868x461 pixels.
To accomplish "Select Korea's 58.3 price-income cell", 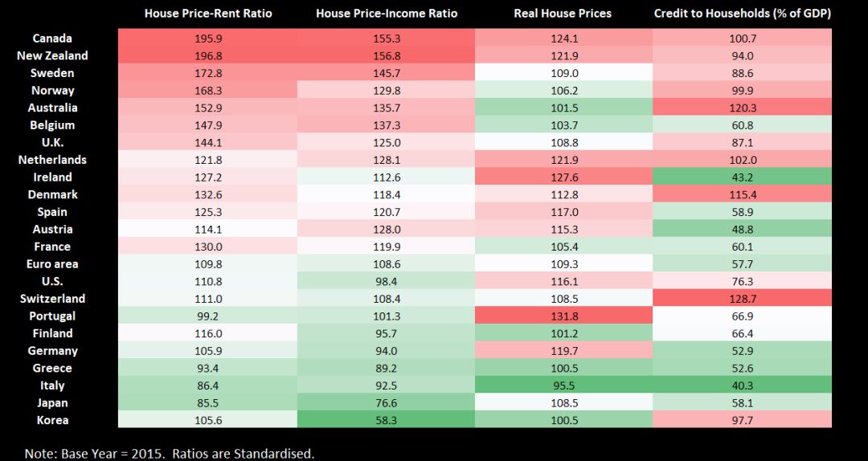I will click(x=387, y=420).
